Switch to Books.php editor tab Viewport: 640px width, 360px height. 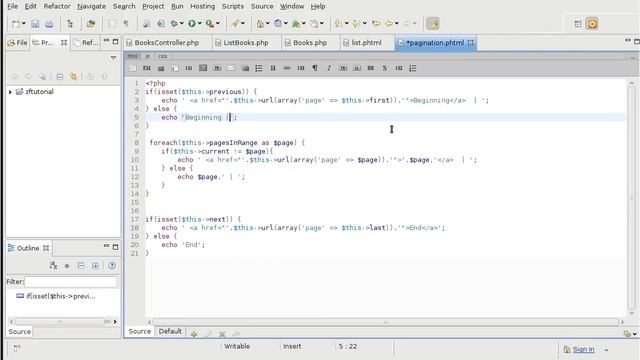pyautogui.click(x=310, y=43)
